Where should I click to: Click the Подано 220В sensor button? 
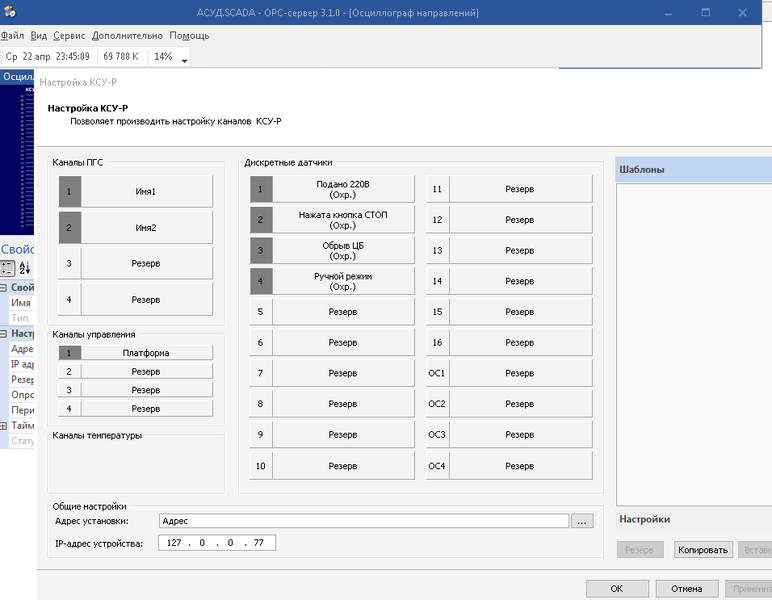click(x=344, y=189)
